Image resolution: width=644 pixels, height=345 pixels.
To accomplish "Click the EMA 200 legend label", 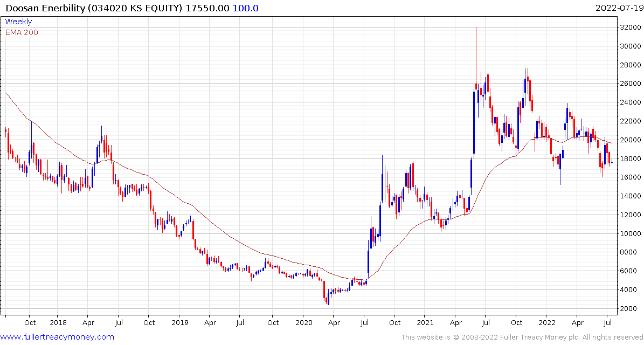I will (x=22, y=32).
